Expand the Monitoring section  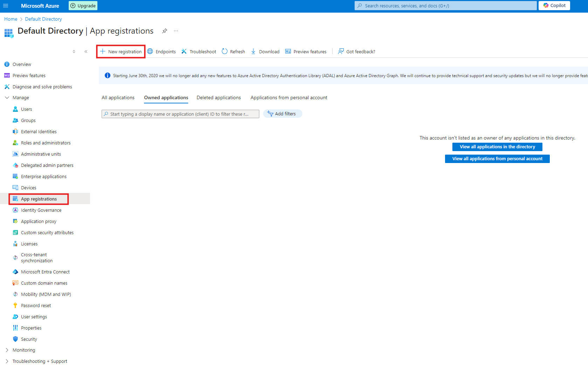tap(7, 350)
